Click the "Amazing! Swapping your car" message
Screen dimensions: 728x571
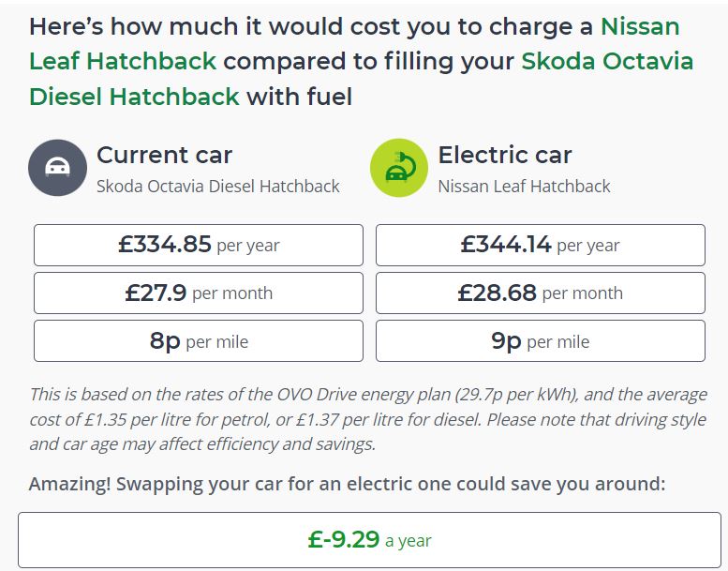coord(347,484)
